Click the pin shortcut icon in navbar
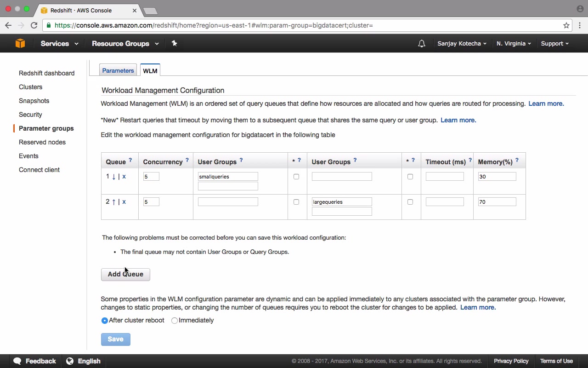Screen dimensions: 588x368 point(174,43)
